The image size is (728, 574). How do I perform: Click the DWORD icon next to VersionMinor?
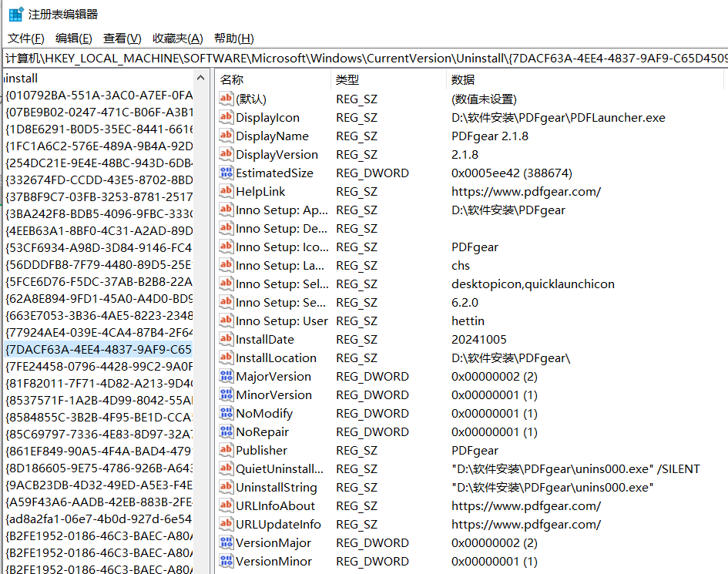[x=226, y=561]
